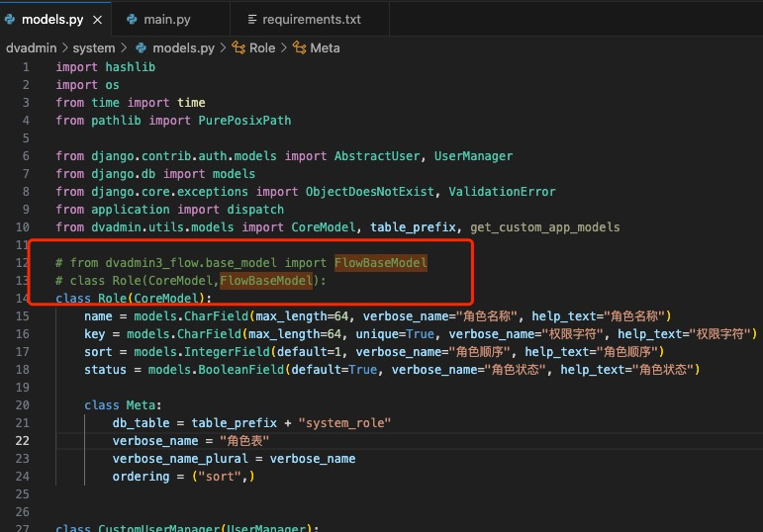
Task: Select dvadmin in the breadcrumb
Action: click(31, 48)
